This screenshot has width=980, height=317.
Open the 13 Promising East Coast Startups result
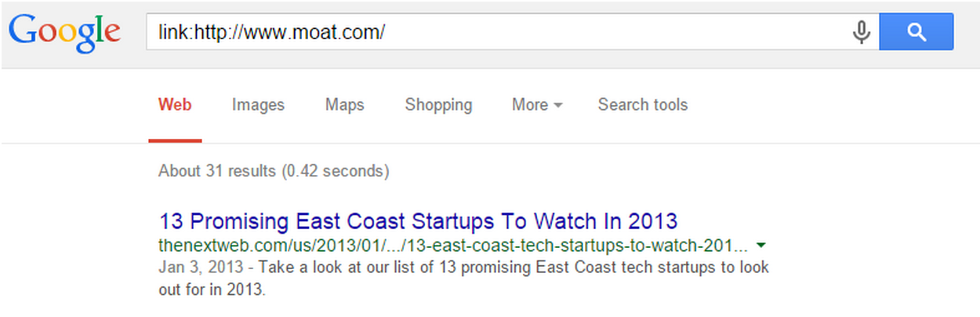(418, 220)
